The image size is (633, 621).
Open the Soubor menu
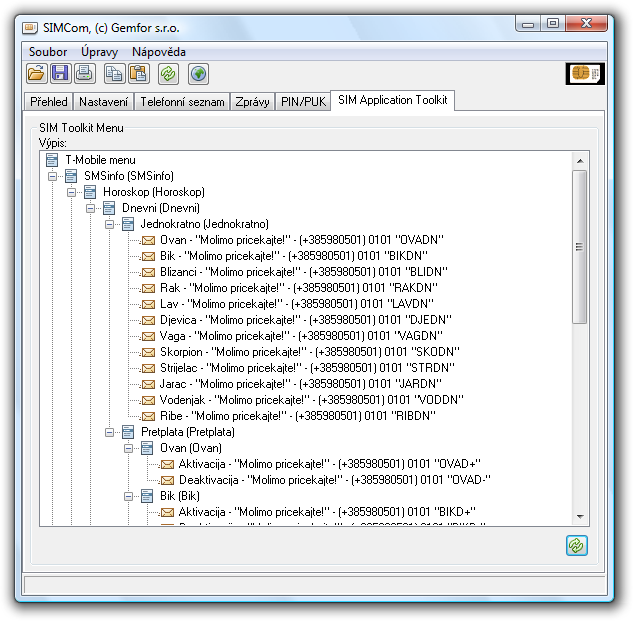pyautogui.click(x=48, y=51)
